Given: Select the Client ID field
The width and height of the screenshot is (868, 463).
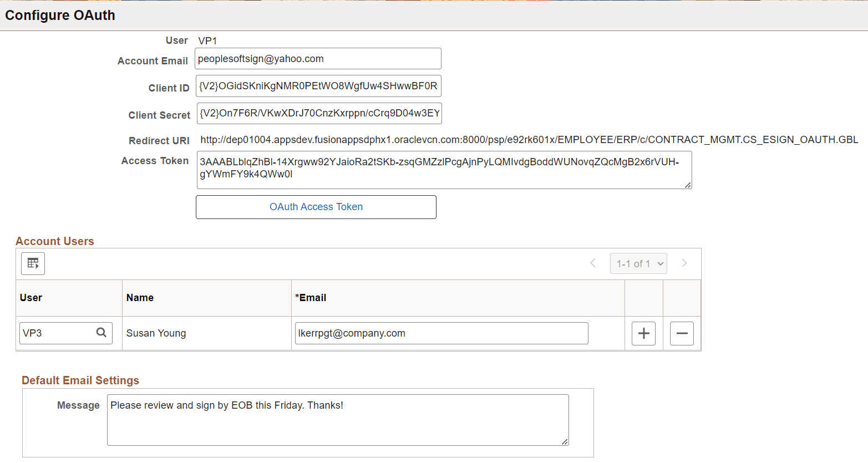Looking at the screenshot, I should tap(318, 86).
